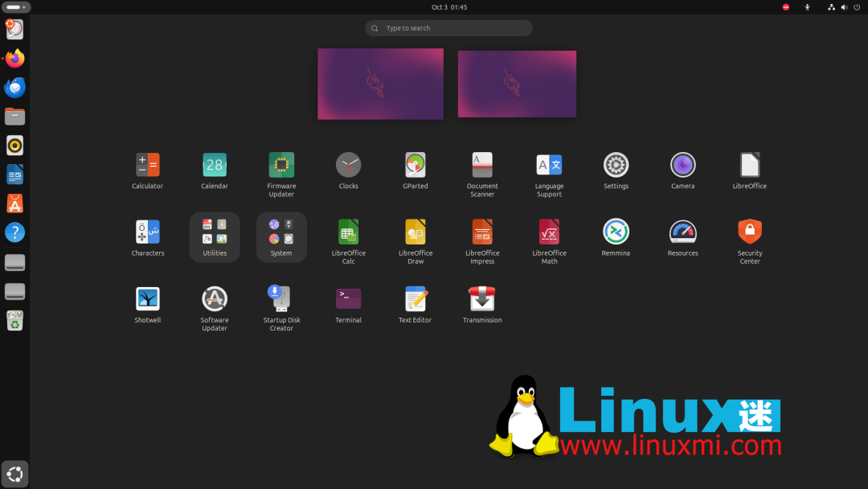Click the Activities workspace indicator pill

16,7
